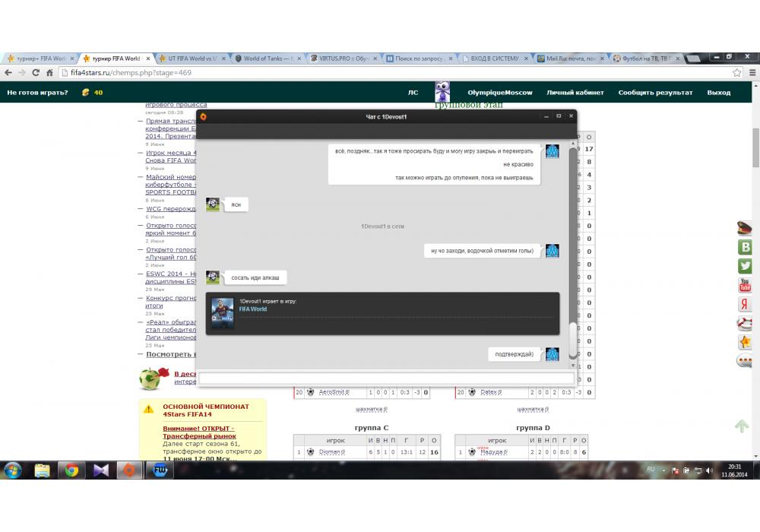
Task: Open Chrome from the taskbar
Action: tap(71, 470)
